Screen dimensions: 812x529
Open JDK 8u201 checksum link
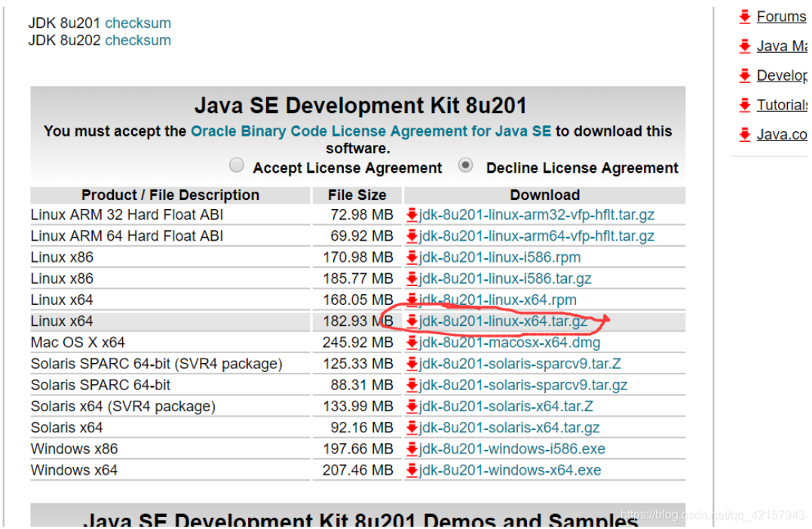[x=138, y=23]
